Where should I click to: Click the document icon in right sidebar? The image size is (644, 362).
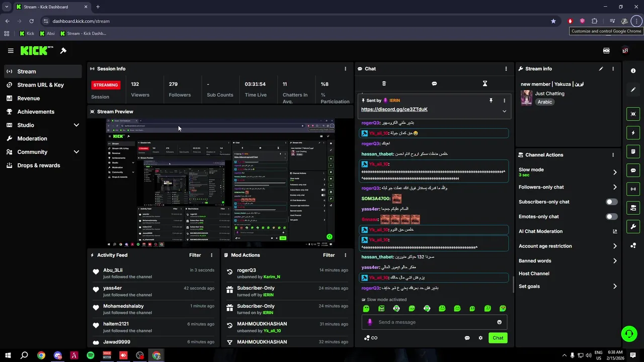point(633,151)
